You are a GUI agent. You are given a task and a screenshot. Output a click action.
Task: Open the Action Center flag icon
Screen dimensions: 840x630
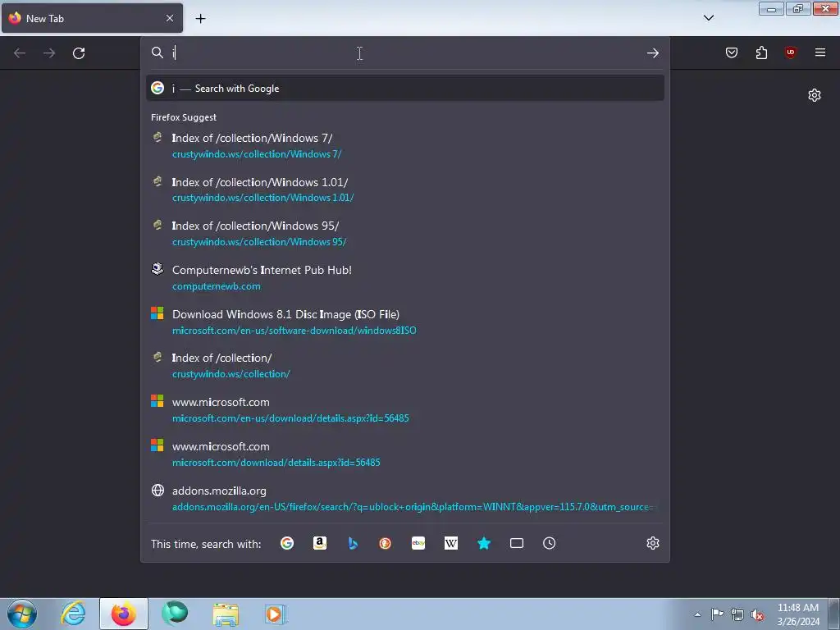[717, 614]
